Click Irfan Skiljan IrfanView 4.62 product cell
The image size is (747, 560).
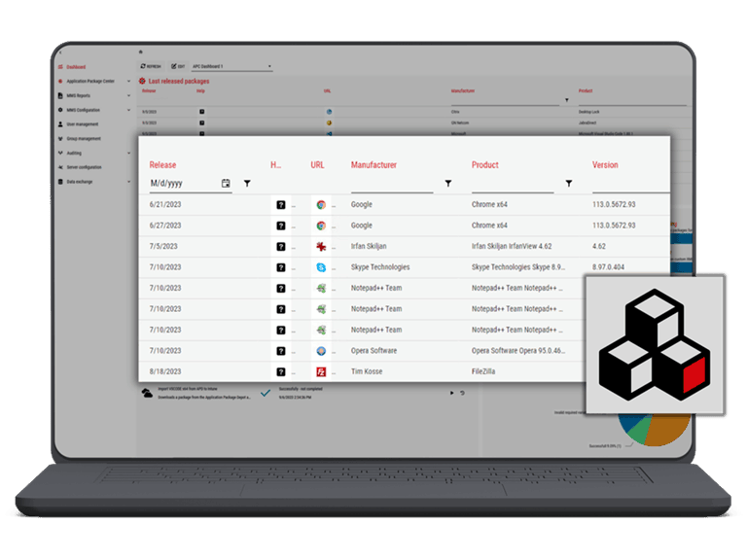pyautogui.click(x=512, y=246)
